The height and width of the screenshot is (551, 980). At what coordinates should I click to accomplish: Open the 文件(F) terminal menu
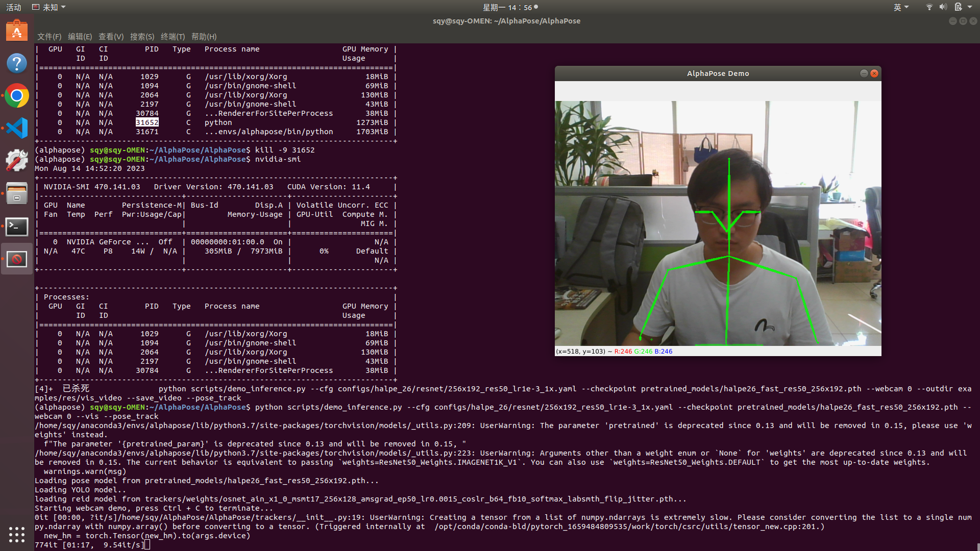pos(49,37)
